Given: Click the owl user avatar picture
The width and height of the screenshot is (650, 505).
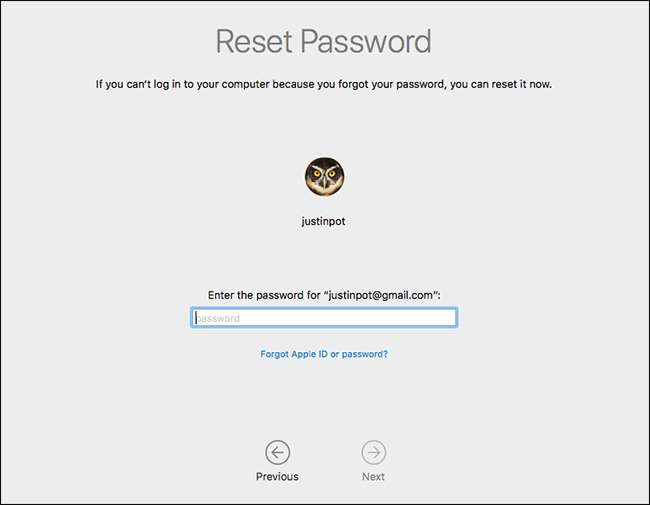Looking at the screenshot, I should pos(324,177).
